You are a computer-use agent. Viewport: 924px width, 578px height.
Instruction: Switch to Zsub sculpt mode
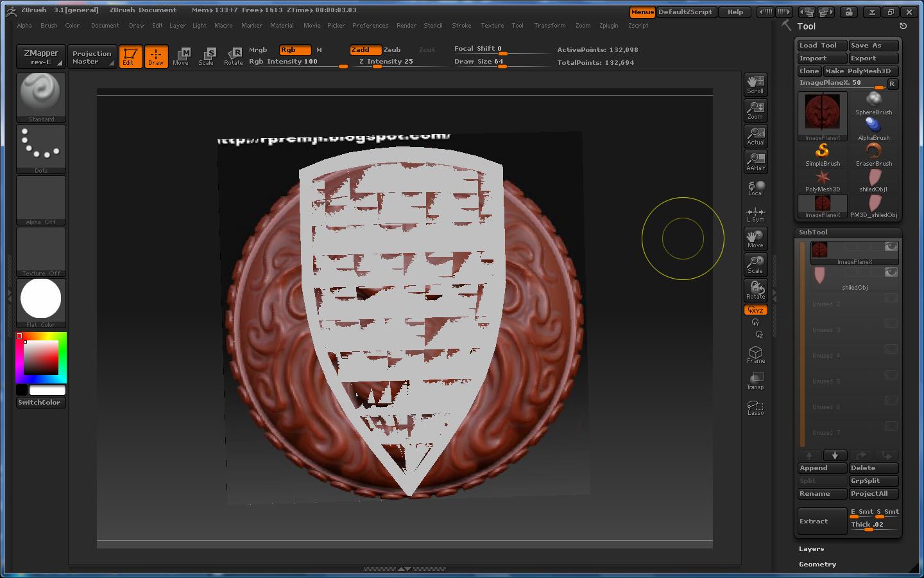[x=392, y=49]
